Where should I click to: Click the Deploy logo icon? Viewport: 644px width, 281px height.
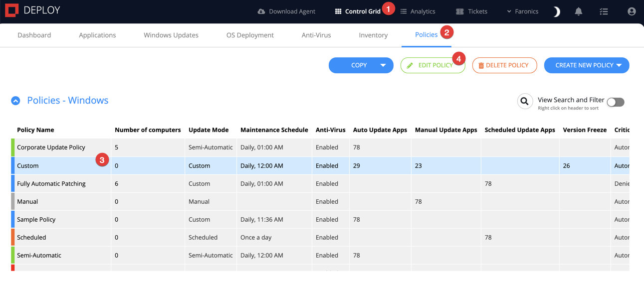click(12, 10)
